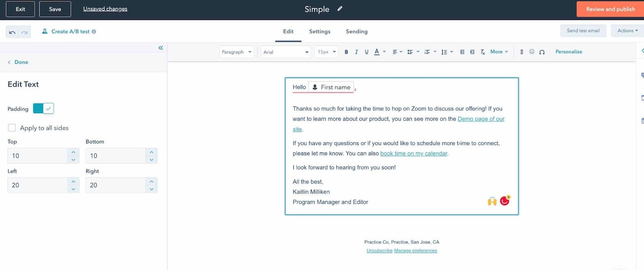Image resolution: width=644 pixels, height=270 pixels.
Task: Send test email
Action: click(x=583, y=31)
